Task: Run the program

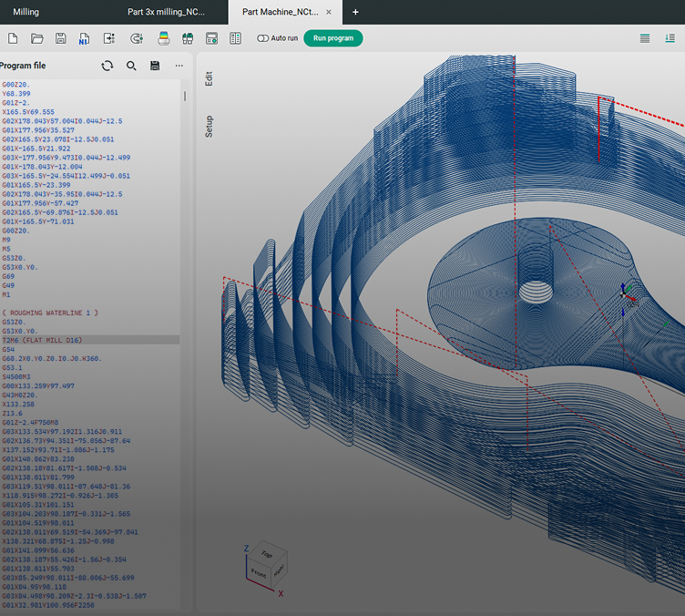Action: 333,38
